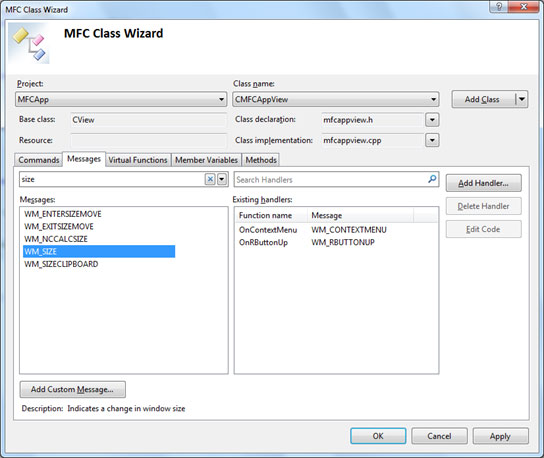
Task: Confirm with the OK button
Action: [x=378, y=436]
